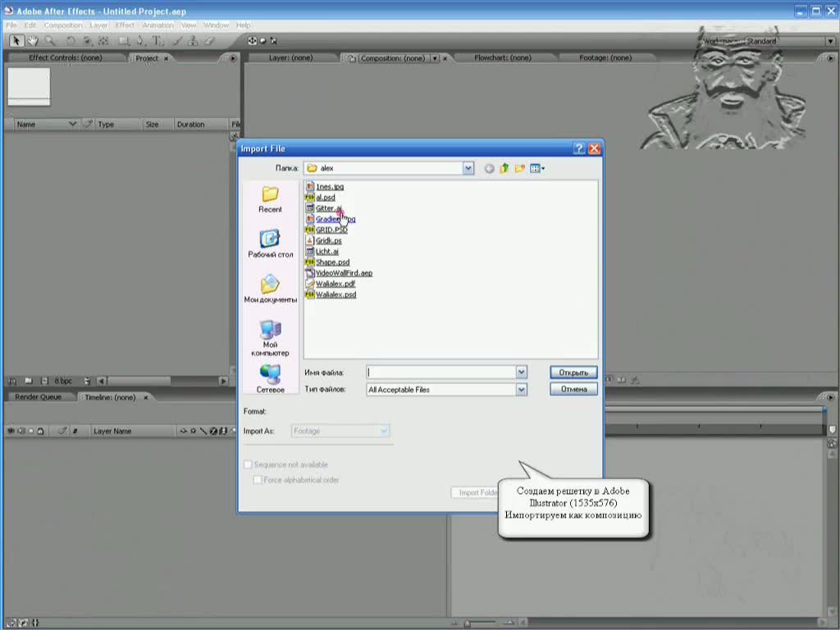840x630 pixels.
Task: Open the Animation menu
Action: click(x=158, y=25)
